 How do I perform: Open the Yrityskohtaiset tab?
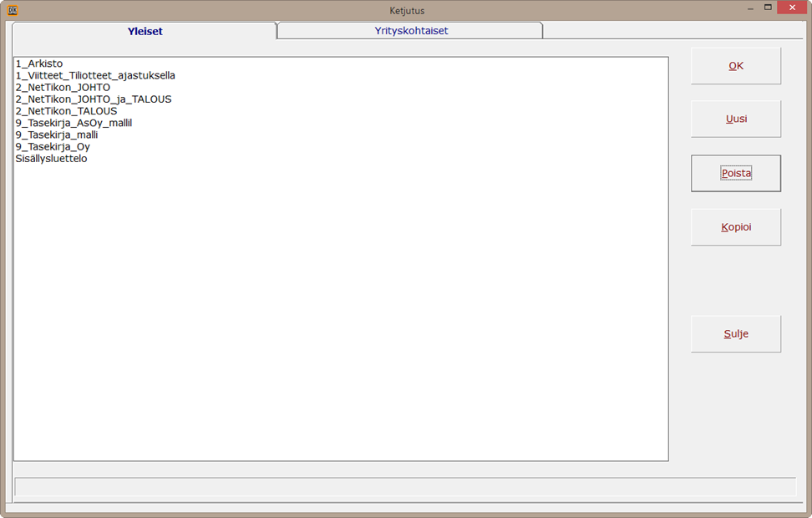pyautogui.click(x=411, y=31)
